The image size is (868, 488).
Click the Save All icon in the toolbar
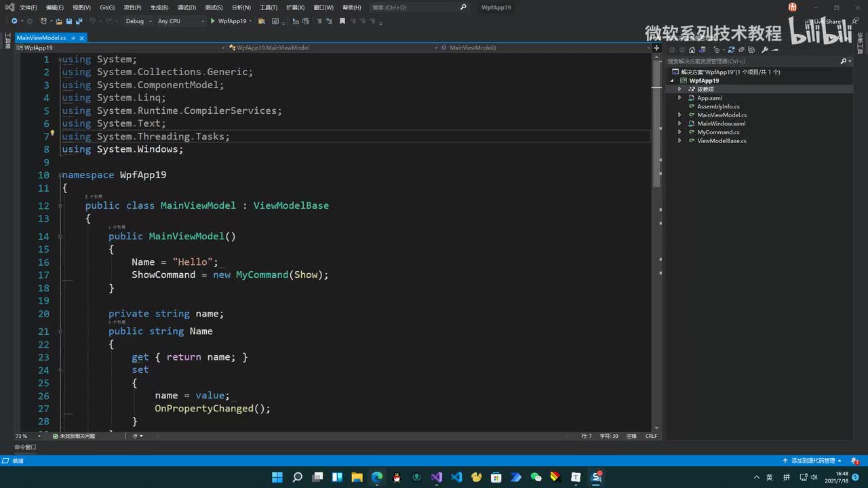pos(79,21)
